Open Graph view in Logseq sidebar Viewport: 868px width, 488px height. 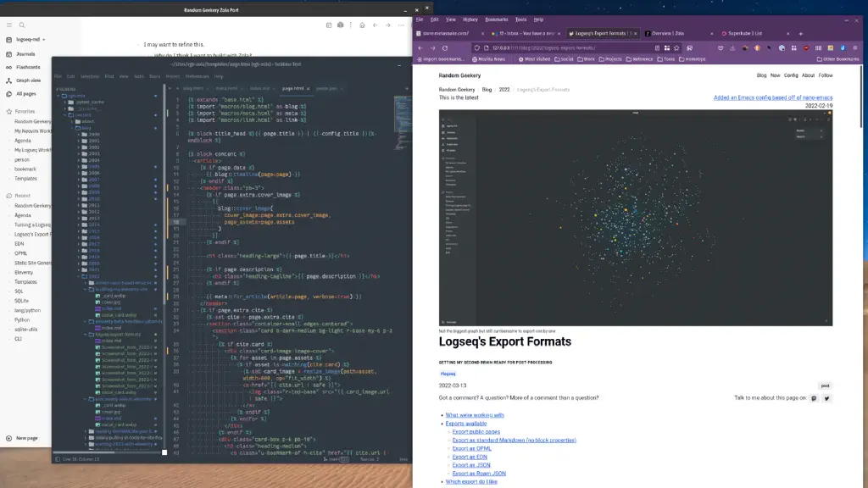tap(28, 80)
